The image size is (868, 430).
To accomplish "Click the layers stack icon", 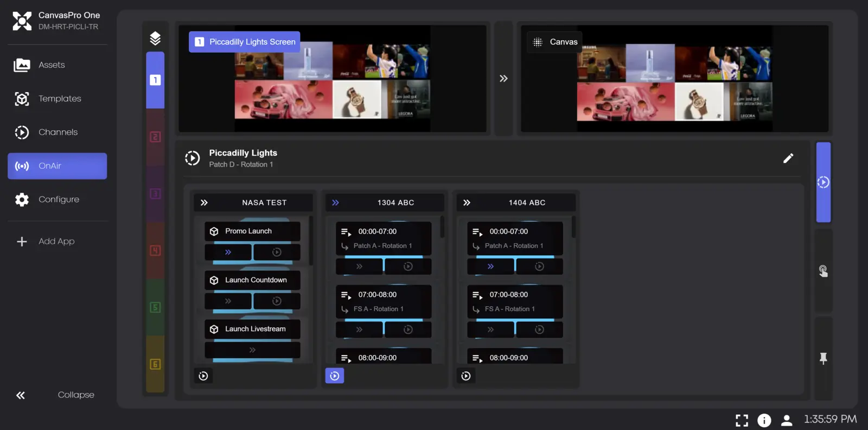I will [x=155, y=38].
